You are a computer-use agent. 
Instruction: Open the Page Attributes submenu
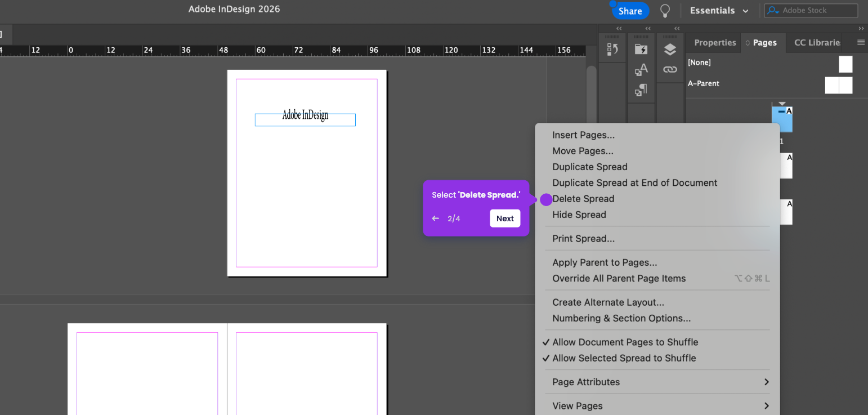657,382
